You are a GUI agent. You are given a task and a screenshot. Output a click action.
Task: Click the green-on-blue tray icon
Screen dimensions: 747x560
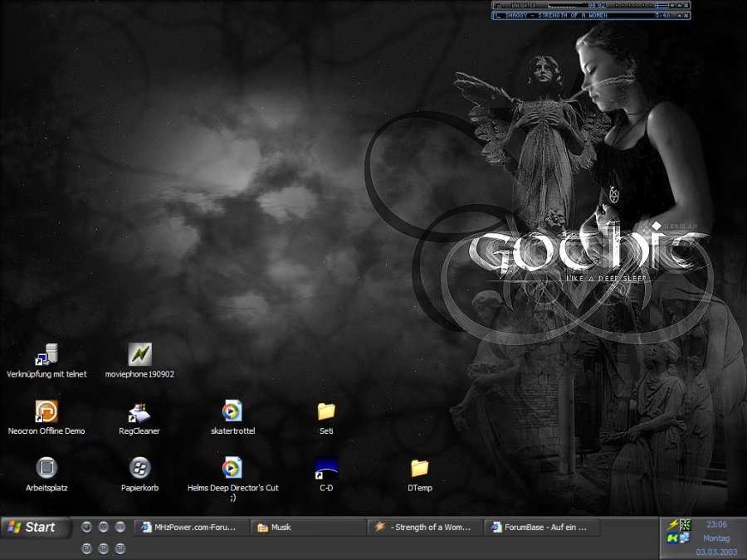[672, 538]
